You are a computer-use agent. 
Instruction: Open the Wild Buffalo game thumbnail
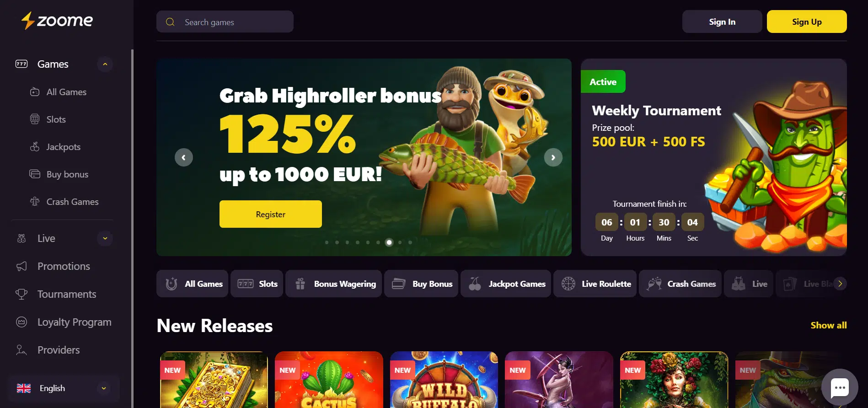444,380
